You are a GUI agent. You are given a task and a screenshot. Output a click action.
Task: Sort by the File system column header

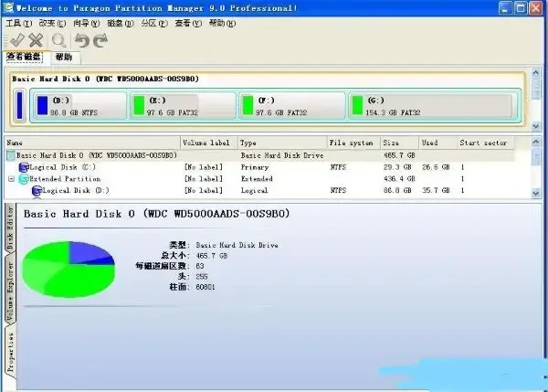pos(353,143)
